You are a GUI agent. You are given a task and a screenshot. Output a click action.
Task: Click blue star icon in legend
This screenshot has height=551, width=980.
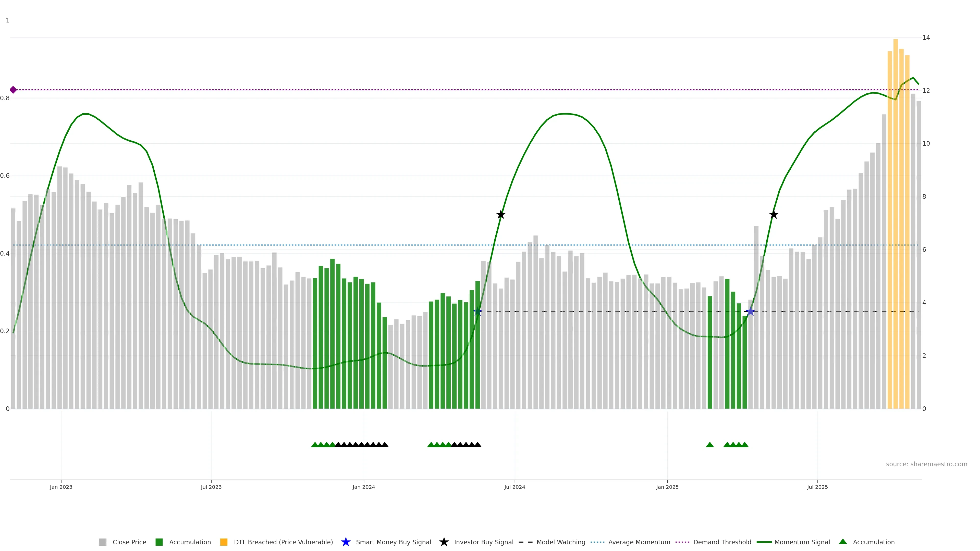[346, 542]
